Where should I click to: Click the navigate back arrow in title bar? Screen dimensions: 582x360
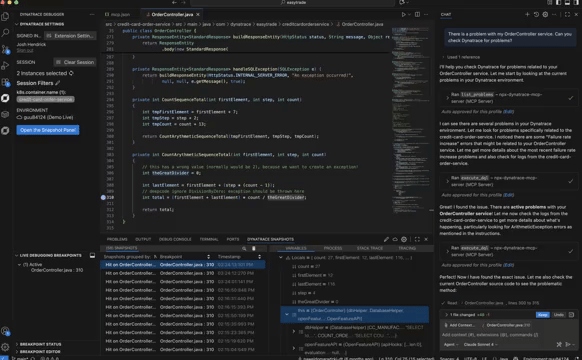pos(174,3)
